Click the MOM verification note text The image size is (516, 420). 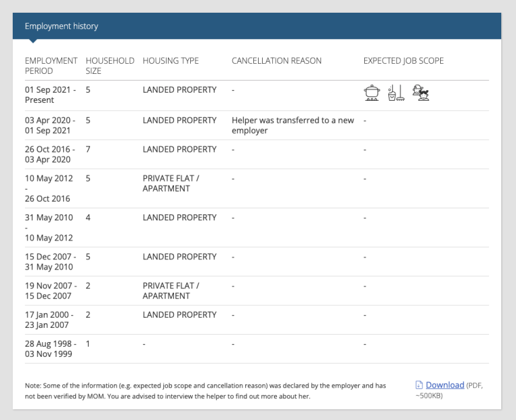click(x=206, y=390)
